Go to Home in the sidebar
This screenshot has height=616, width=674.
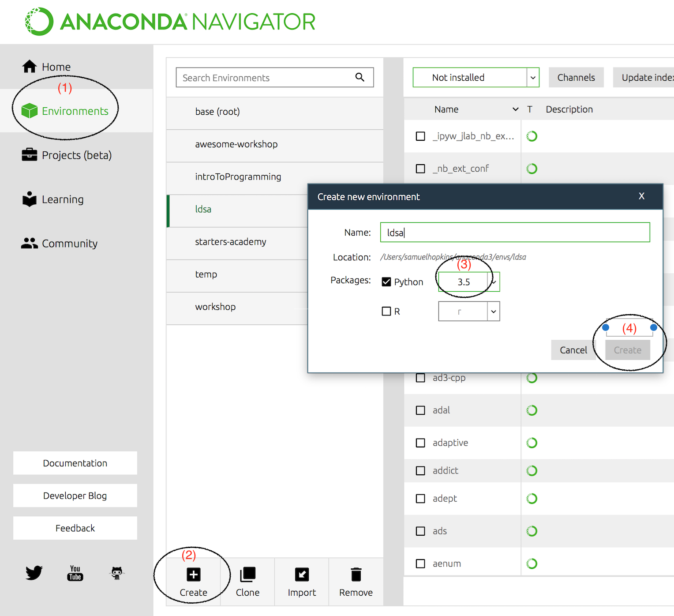46,67
